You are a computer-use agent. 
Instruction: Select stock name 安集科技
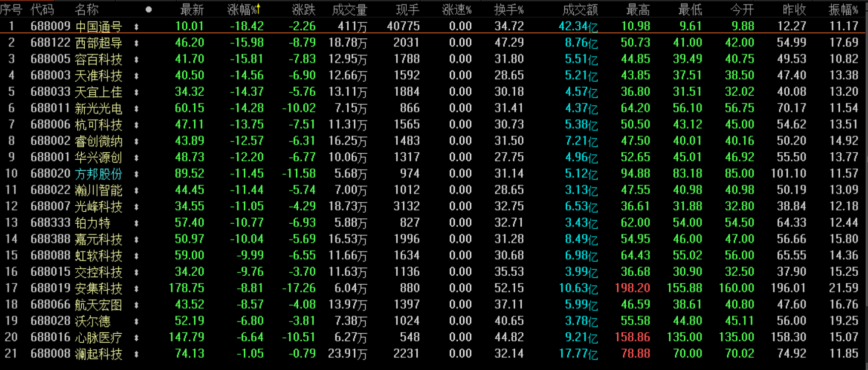(x=99, y=289)
